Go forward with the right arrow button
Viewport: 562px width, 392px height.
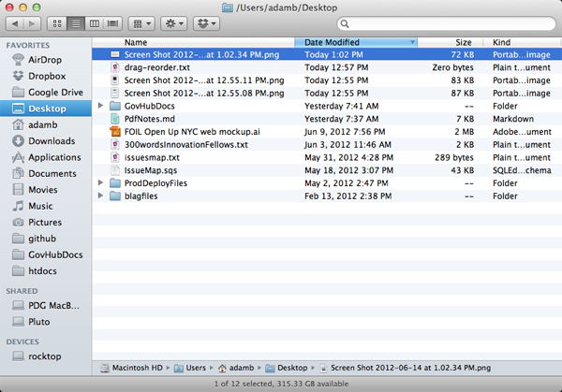(x=32, y=23)
